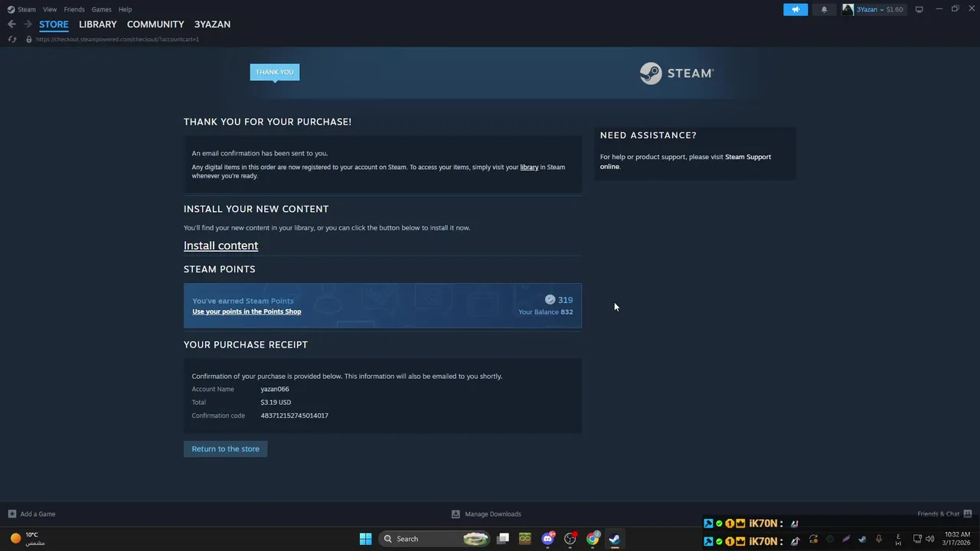Open Use your points in the Points Shop
This screenshot has width=980, height=551.
[x=247, y=311]
